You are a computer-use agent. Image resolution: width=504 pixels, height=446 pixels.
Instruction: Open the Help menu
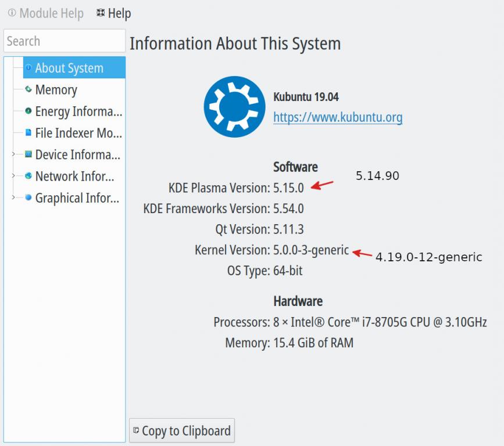point(113,13)
